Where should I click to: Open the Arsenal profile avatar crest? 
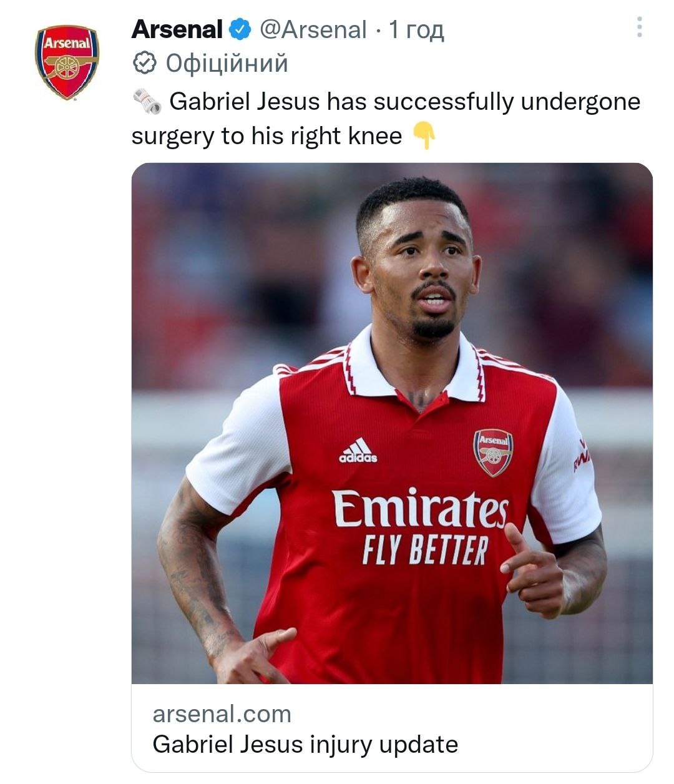click(x=67, y=62)
